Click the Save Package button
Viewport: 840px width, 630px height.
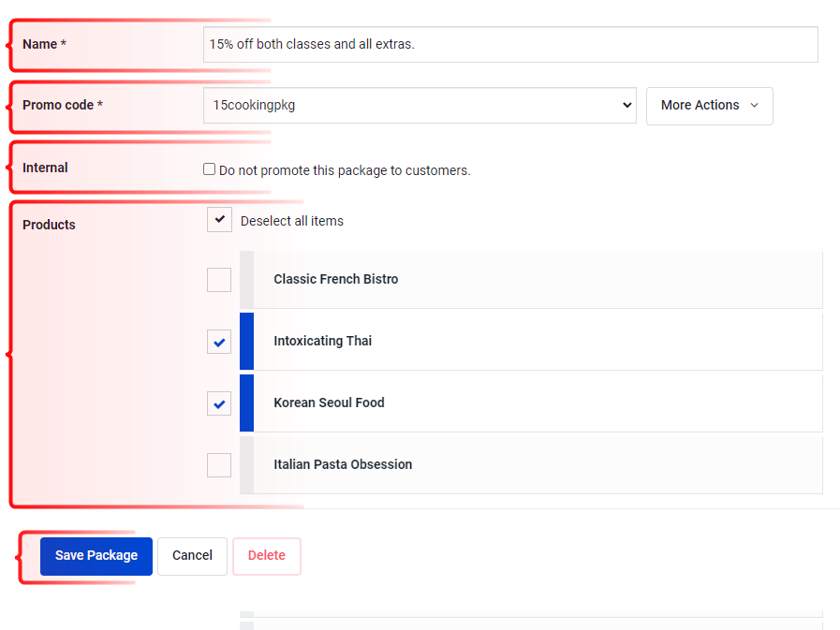click(96, 556)
